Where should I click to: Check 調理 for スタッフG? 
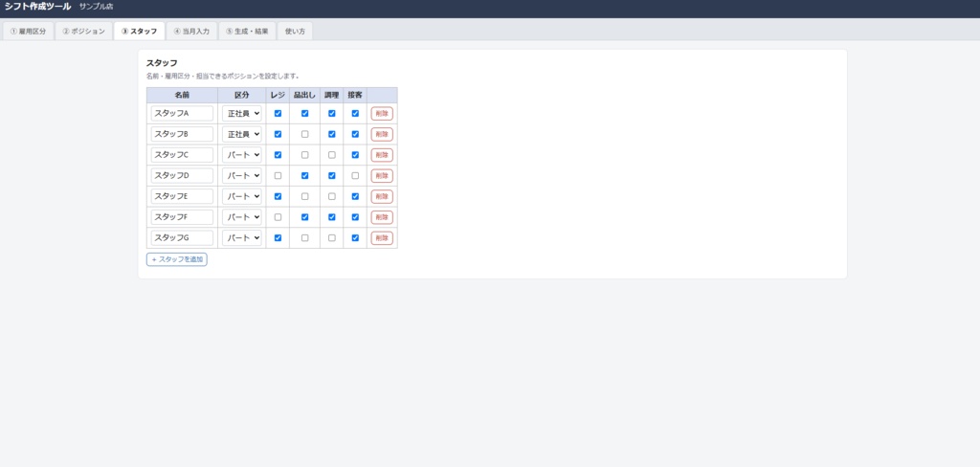click(332, 237)
